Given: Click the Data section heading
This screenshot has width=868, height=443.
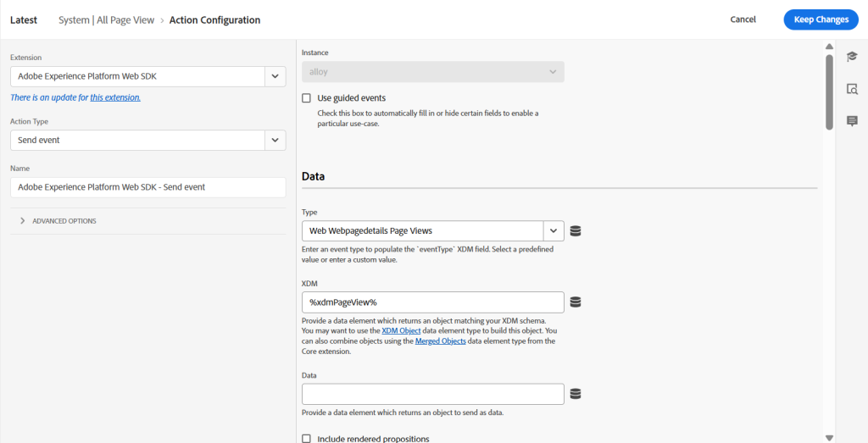Looking at the screenshot, I should click(314, 176).
